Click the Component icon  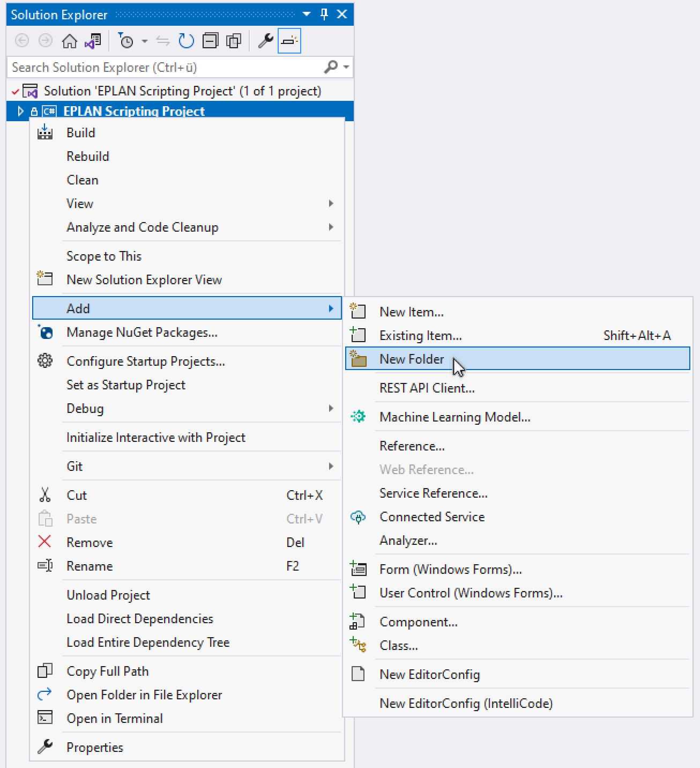point(358,621)
